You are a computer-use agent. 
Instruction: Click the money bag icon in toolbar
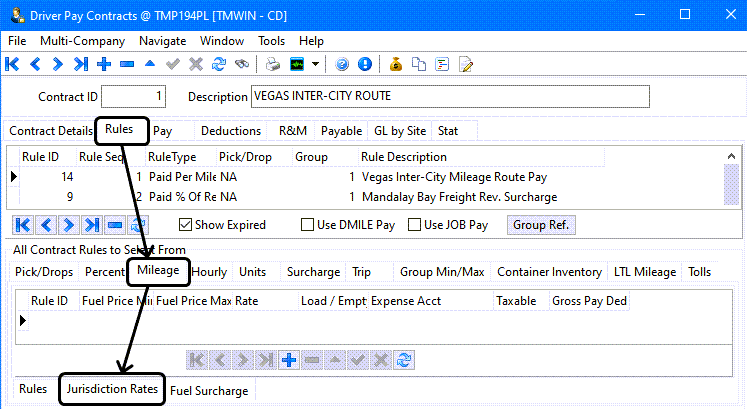coord(396,64)
